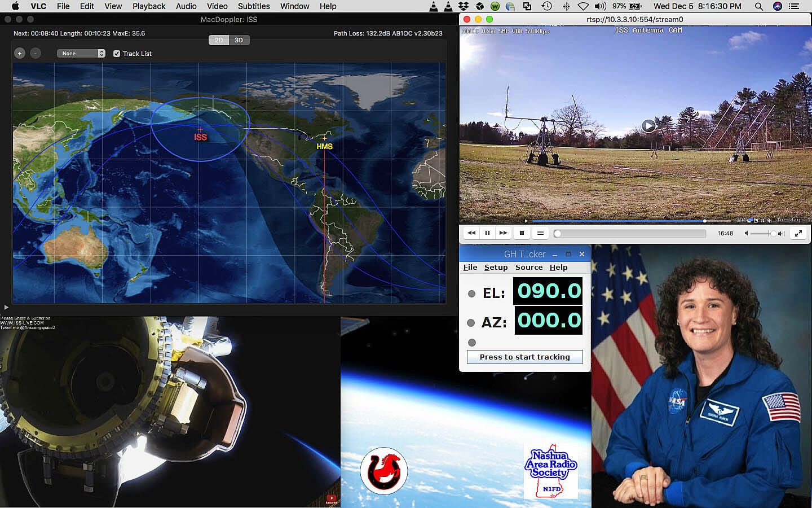Toggle the Track List checkbox

pyautogui.click(x=117, y=54)
